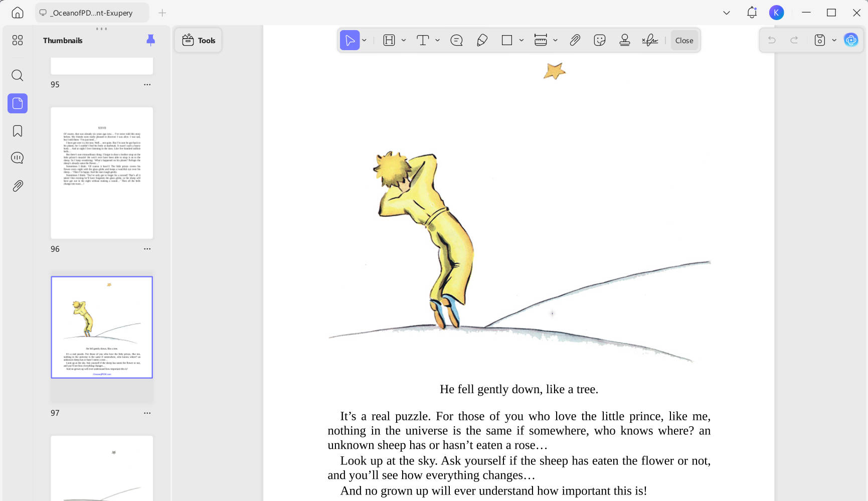Screen dimensions: 868x501
Task: Expand the measure tool dropdown arrow
Action: [x=556, y=40]
